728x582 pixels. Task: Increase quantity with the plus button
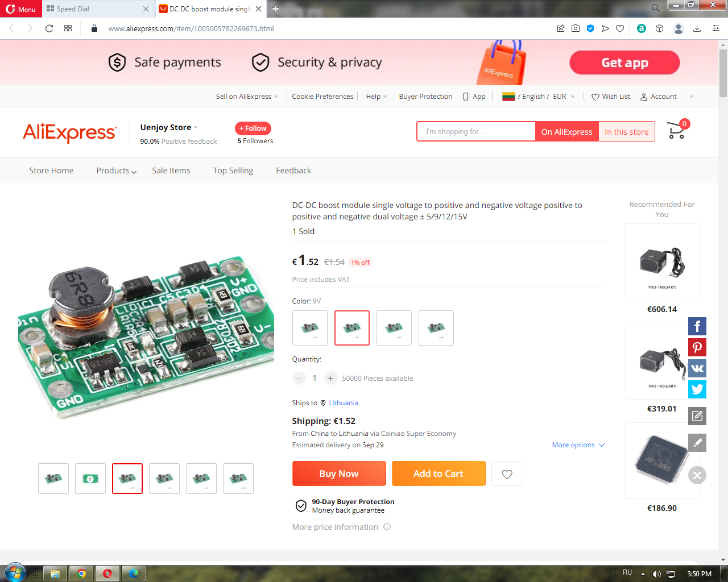[x=330, y=378]
